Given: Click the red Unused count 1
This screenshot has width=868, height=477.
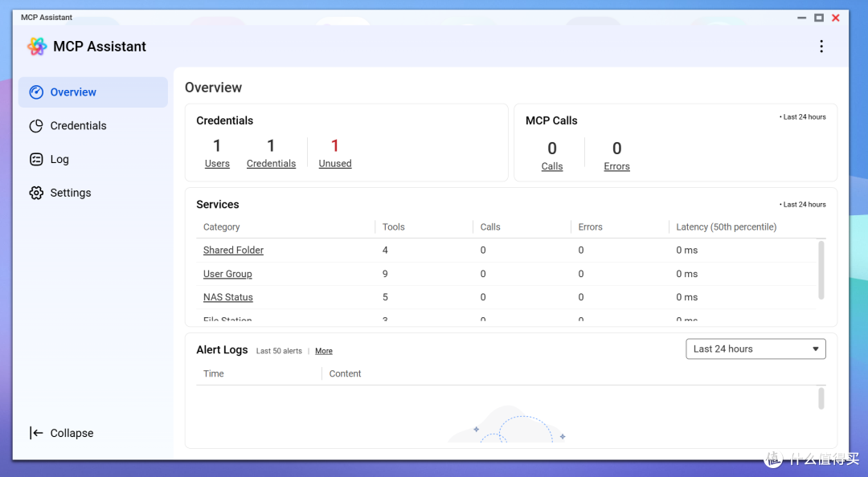Looking at the screenshot, I should [x=335, y=146].
